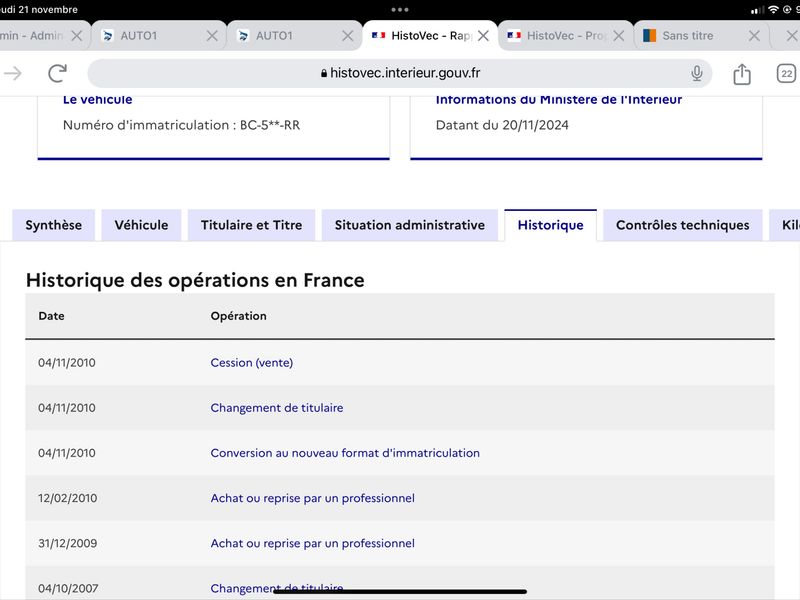The image size is (800, 600).
Task: Click the 31/12/2009 date cell
Action: coord(67,543)
